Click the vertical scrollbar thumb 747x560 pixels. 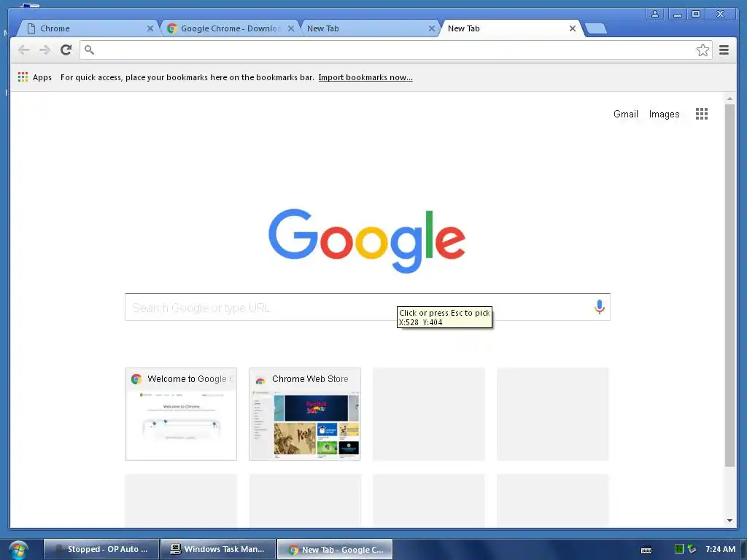pos(729,285)
